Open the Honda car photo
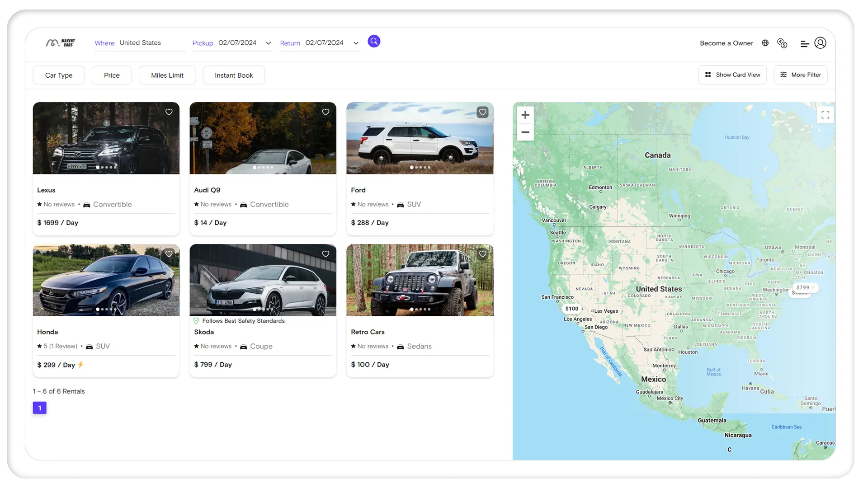This screenshot has width=868, height=488. click(x=106, y=280)
